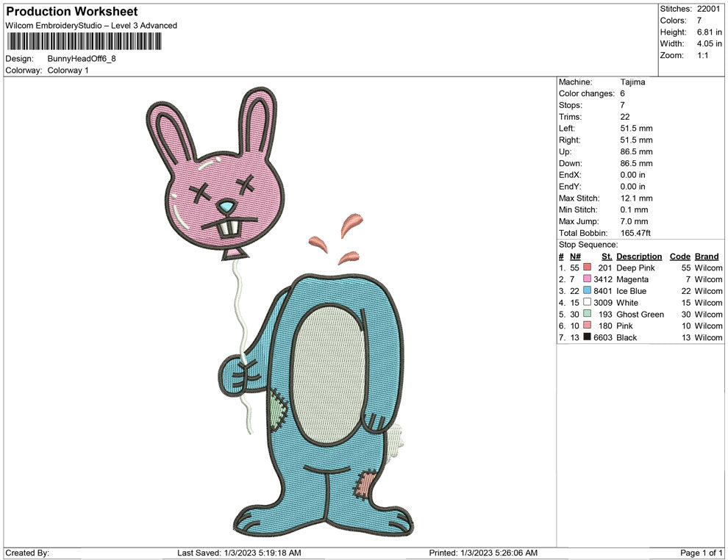The height and width of the screenshot is (560, 728).
Task: Click the Zoom value '1:1'
Action: coord(702,55)
